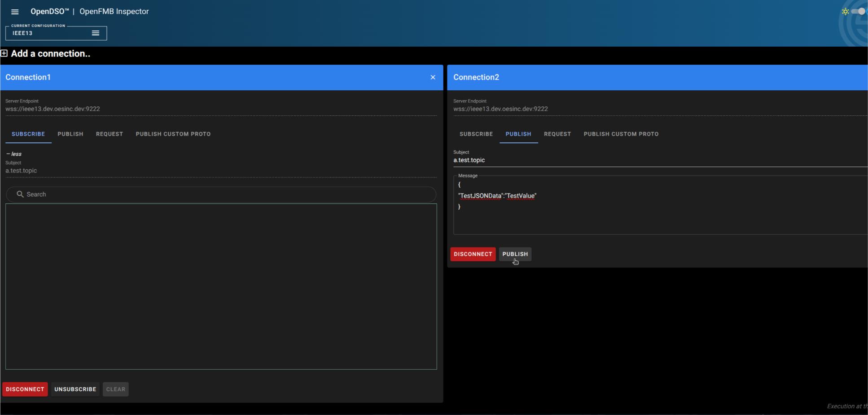The height and width of the screenshot is (415, 868).
Task: Click the Message text area in Connection2
Action: click(660, 205)
